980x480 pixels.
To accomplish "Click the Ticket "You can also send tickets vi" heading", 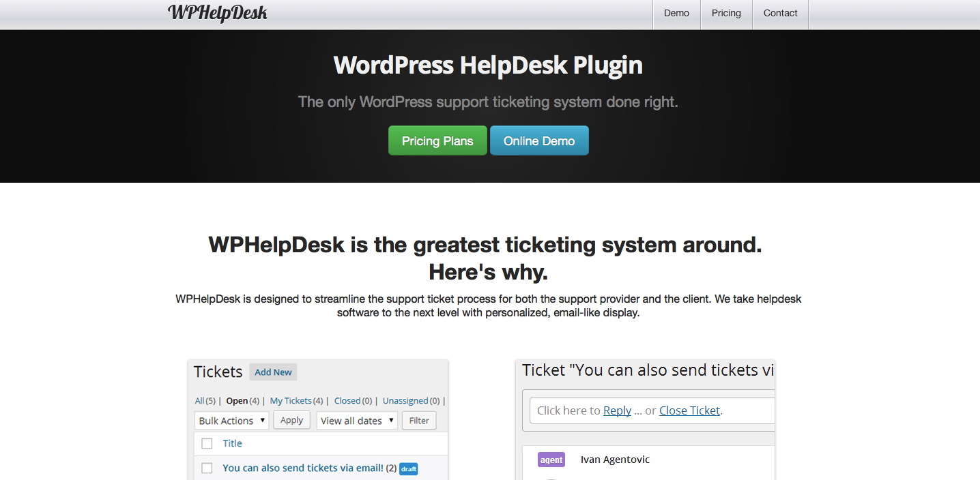I will (648, 370).
